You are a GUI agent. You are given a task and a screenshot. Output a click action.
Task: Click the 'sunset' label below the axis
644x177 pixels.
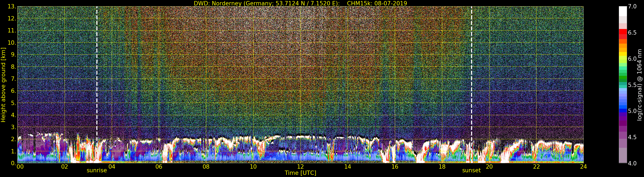(x=471, y=170)
